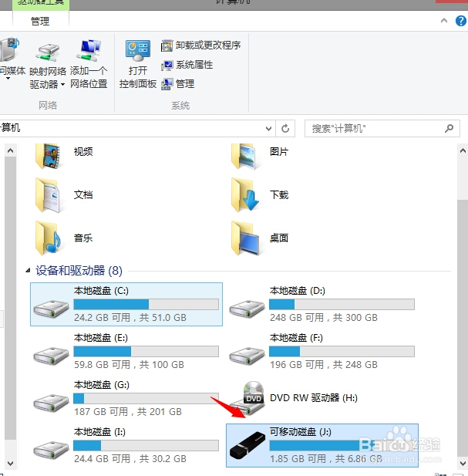Click the file list scrollbar down arrow
468x476 pixels.
click(x=463, y=464)
